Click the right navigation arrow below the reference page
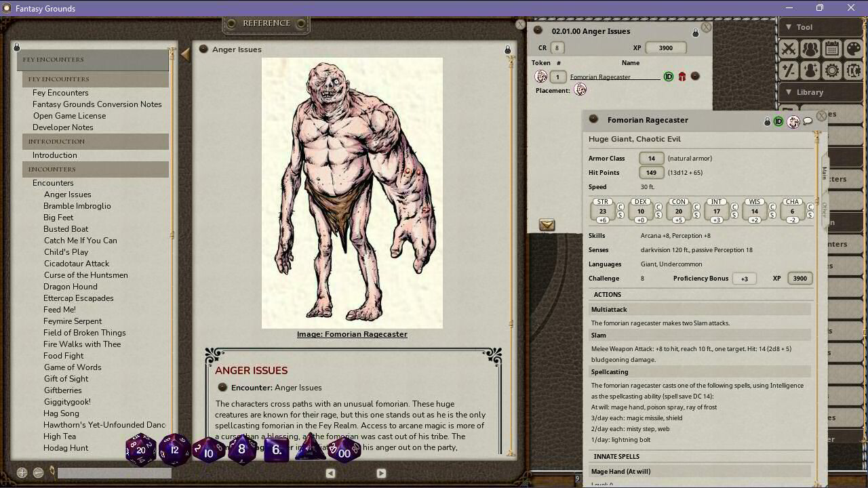 coord(380,473)
